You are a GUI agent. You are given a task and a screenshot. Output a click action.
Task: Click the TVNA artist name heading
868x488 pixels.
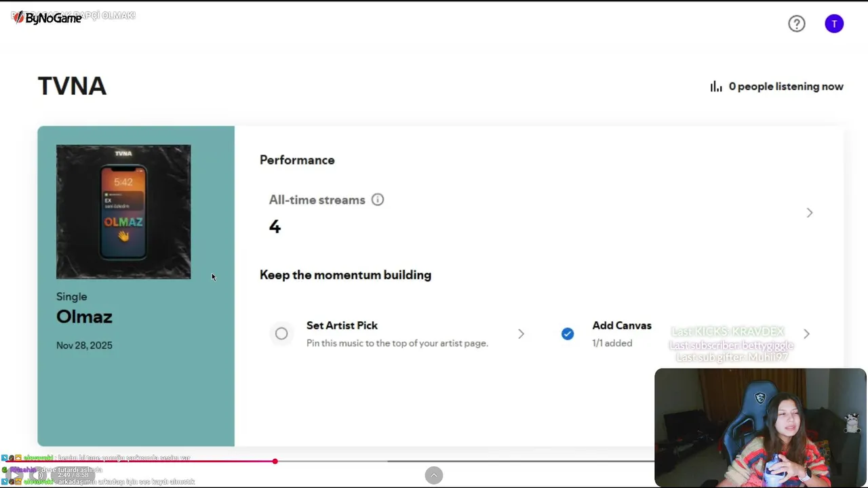72,86
